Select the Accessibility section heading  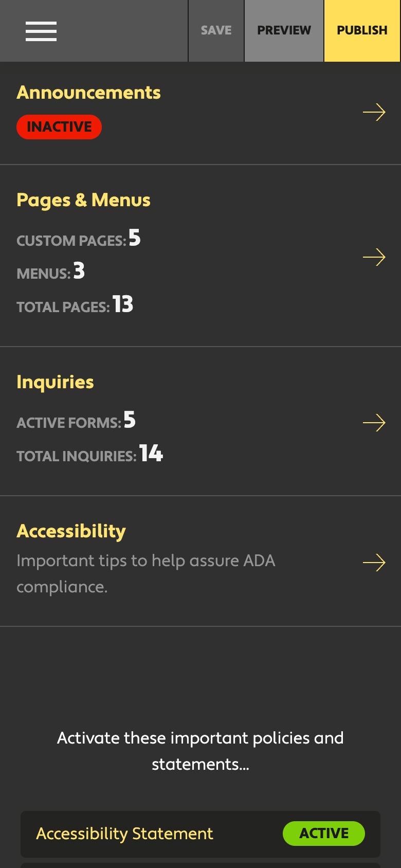pyautogui.click(x=71, y=531)
